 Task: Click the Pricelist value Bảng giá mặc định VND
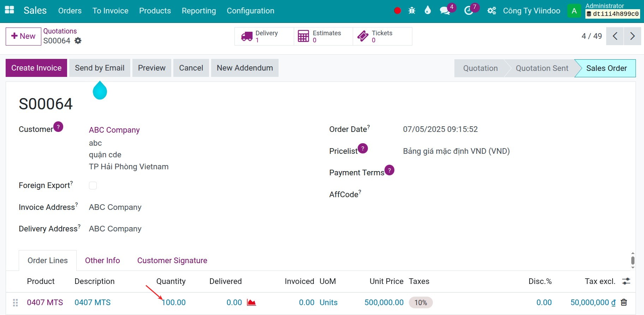coord(456,151)
